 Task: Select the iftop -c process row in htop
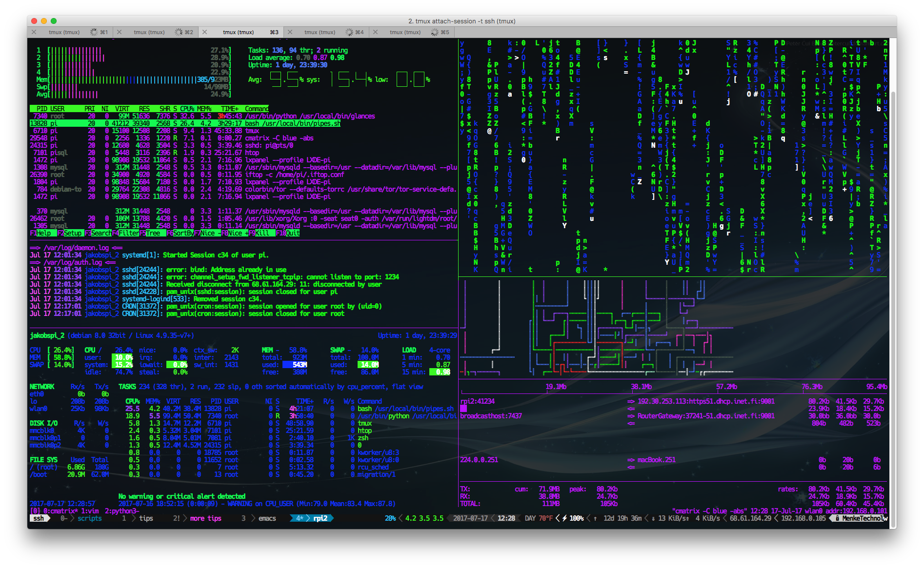point(187,175)
